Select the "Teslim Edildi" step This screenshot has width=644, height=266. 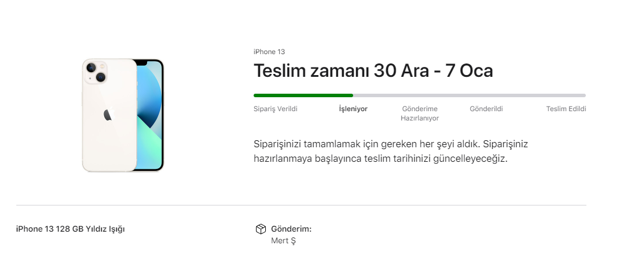(x=566, y=109)
